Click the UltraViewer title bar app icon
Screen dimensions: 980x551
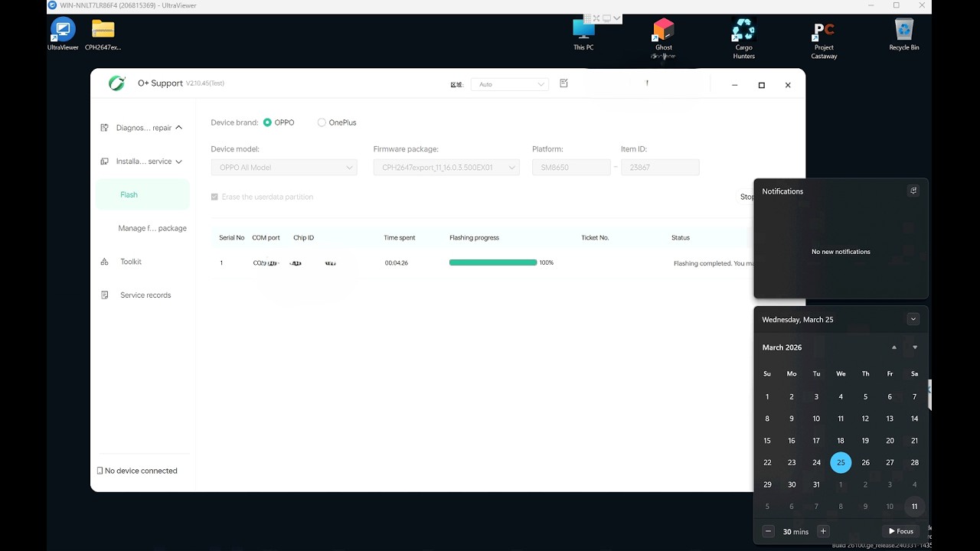[x=52, y=5]
